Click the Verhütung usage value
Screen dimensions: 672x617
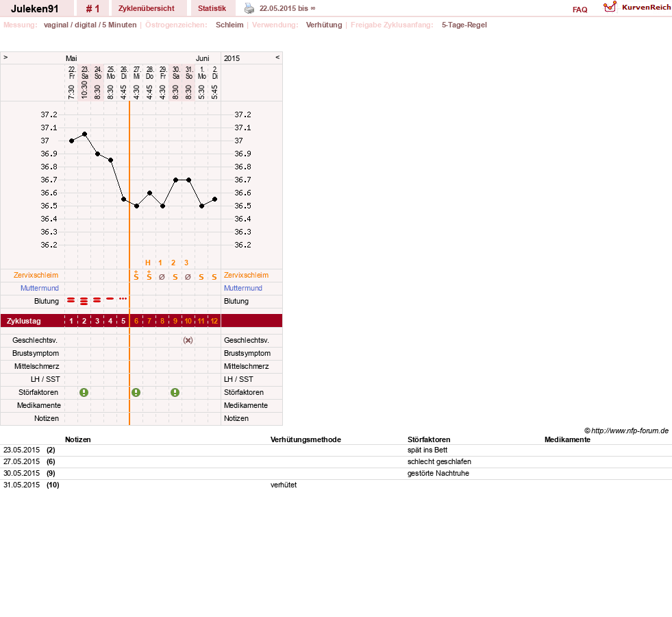tap(324, 25)
